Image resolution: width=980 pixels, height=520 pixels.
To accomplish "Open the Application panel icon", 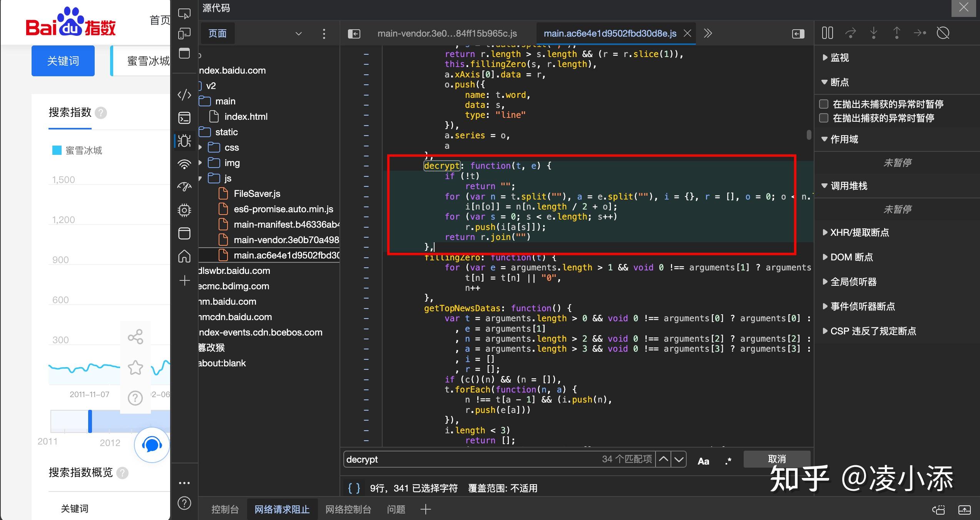I will tap(184, 233).
